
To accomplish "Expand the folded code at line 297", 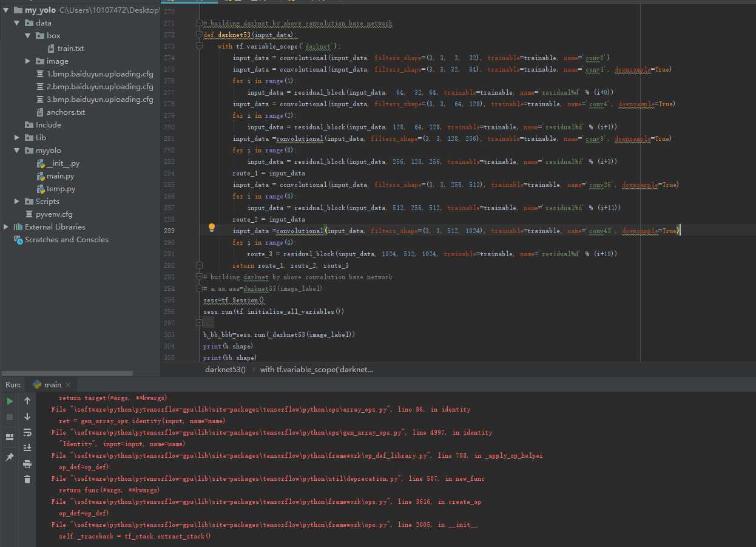I will click(199, 323).
